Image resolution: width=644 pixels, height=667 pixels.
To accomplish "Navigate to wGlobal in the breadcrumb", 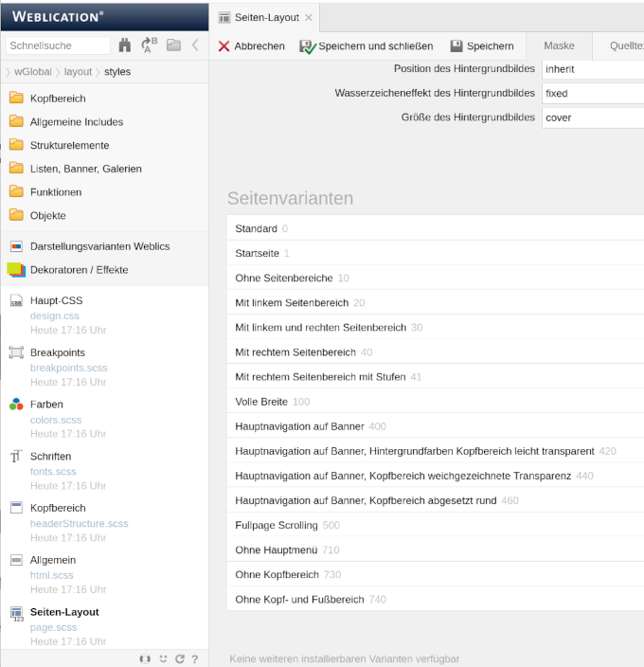I will (x=33, y=72).
